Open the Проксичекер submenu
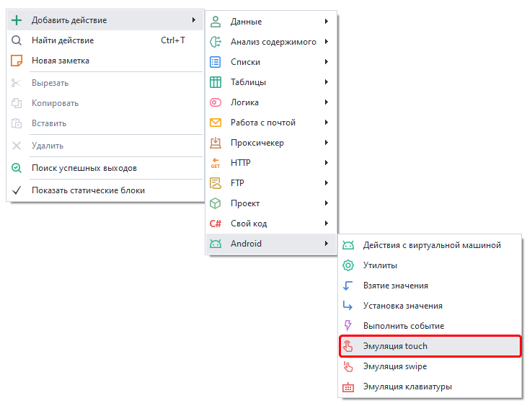Viewport: 532px width, 411px height. pyautogui.click(x=257, y=143)
